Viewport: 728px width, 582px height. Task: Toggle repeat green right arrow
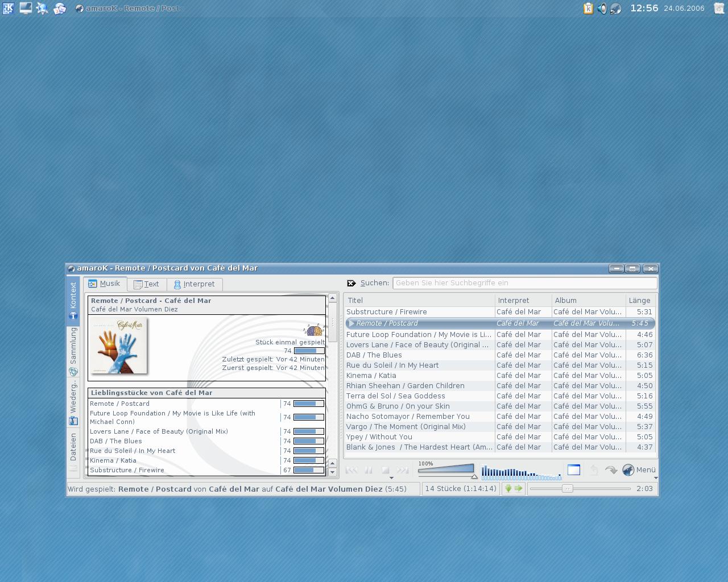[x=518, y=488]
